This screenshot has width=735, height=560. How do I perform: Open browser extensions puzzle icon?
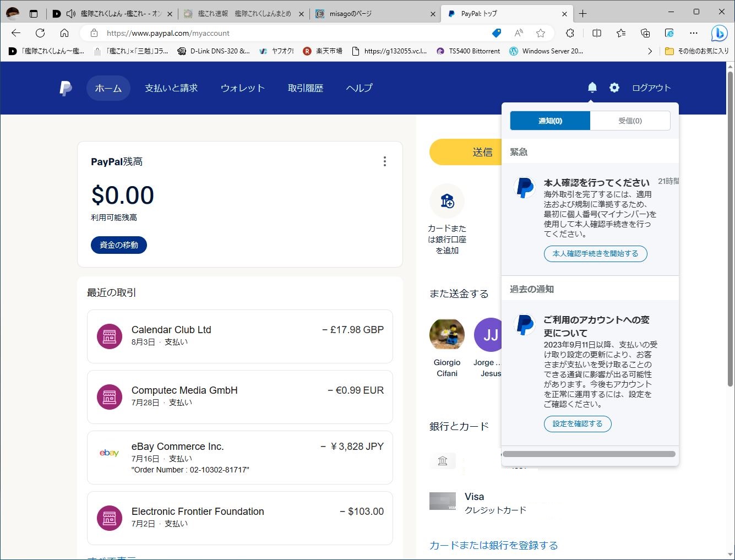pos(570,33)
